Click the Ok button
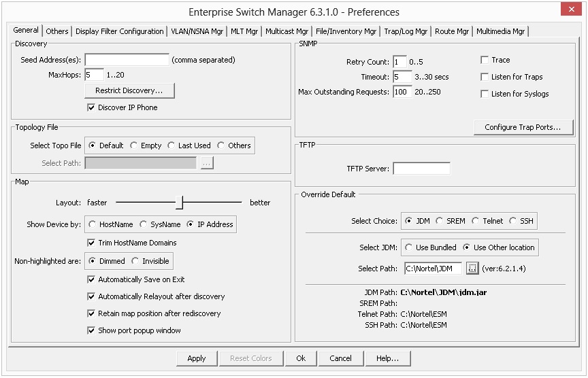The width and height of the screenshot is (588, 378). (301, 358)
